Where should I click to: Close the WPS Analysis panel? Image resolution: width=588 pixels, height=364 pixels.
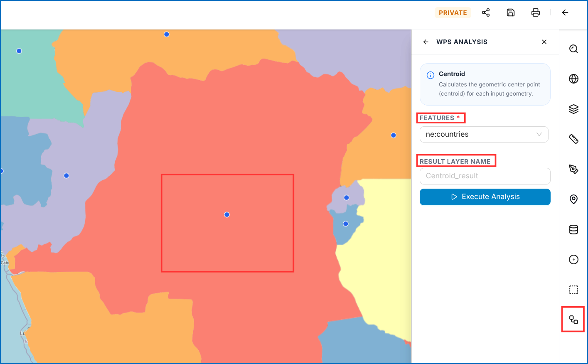(x=544, y=42)
